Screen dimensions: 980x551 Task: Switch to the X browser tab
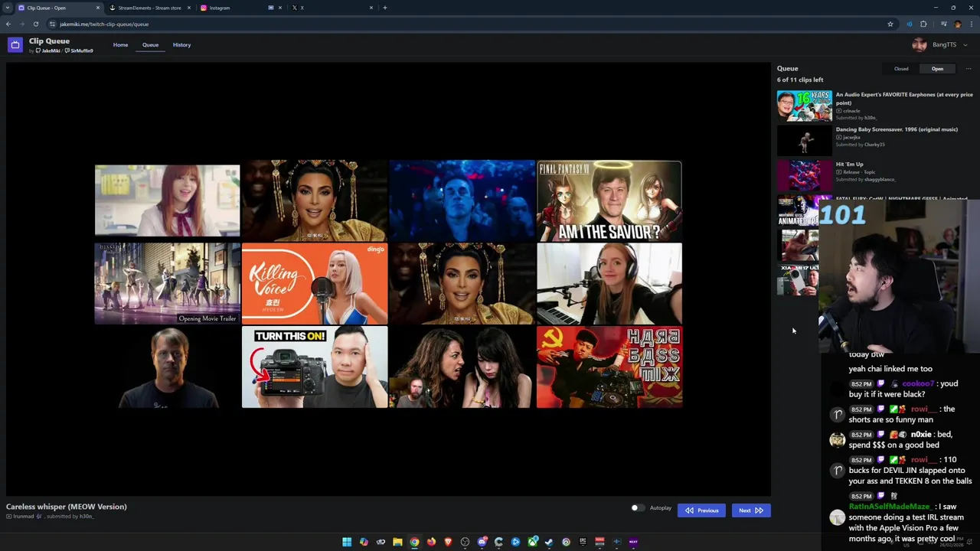331,8
